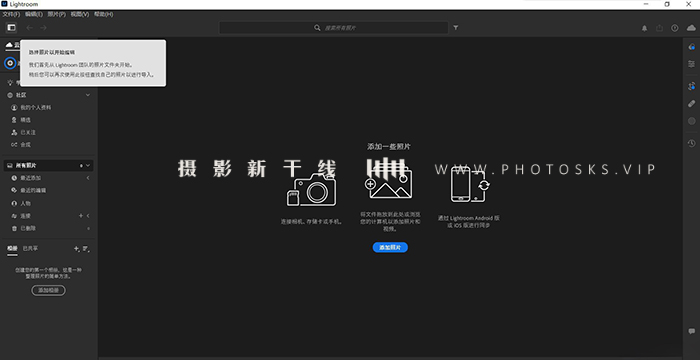The height and width of the screenshot is (360, 700).
Task: Select the masking circle tool icon
Action: coord(692,121)
